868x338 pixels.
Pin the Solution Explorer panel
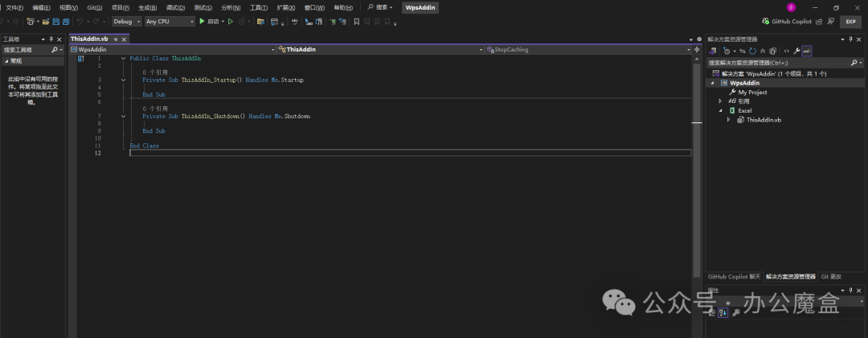(851, 39)
